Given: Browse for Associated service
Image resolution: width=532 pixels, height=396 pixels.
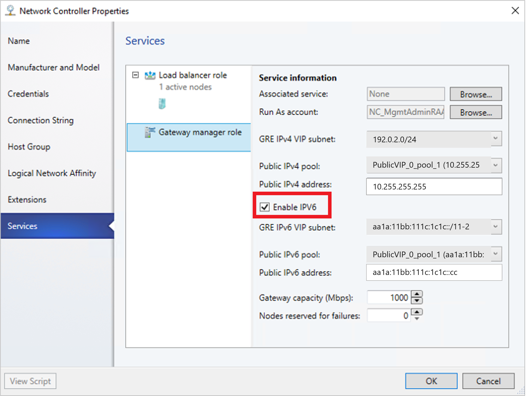Looking at the screenshot, I should 475,94.
